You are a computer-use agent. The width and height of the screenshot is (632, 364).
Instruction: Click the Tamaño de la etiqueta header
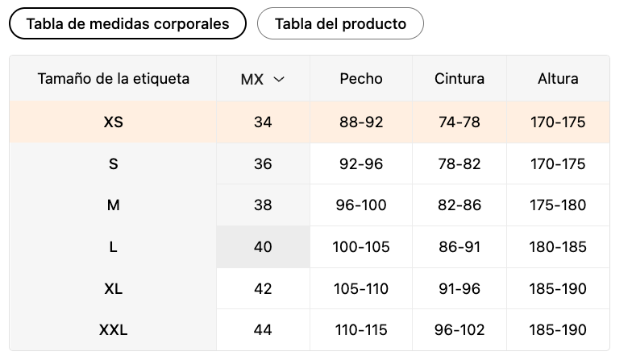pyautogui.click(x=113, y=79)
